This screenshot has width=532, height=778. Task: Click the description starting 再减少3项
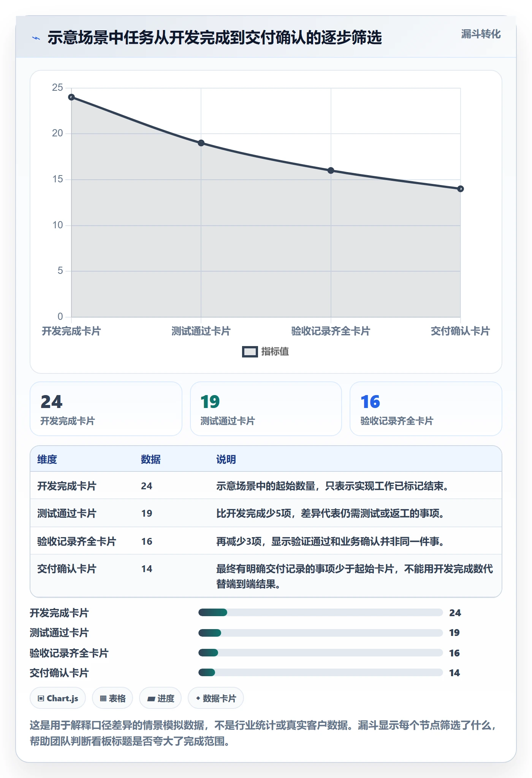[x=331, y=541]
